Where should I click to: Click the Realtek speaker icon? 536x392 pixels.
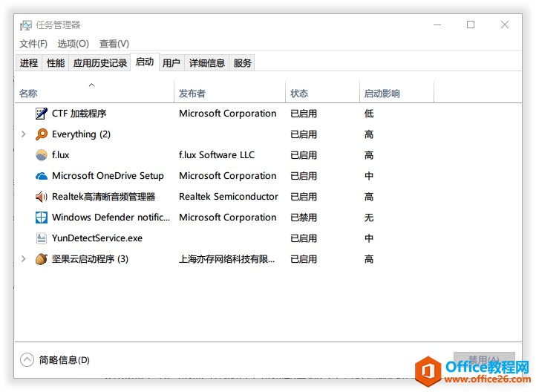[42, 197]
